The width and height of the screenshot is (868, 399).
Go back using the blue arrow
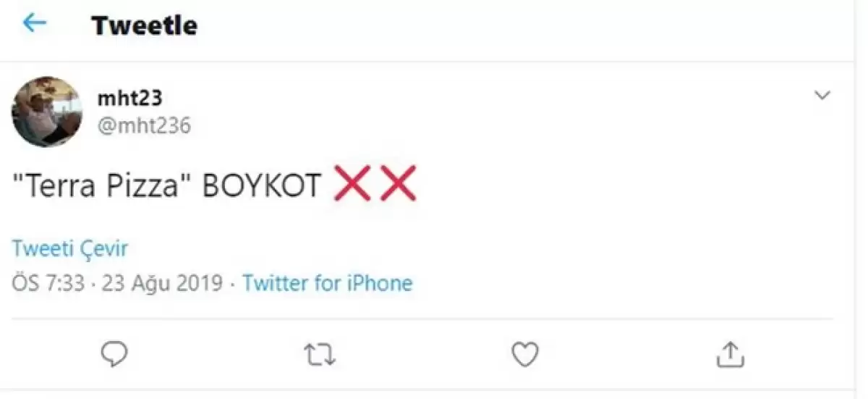pos(34,24)
